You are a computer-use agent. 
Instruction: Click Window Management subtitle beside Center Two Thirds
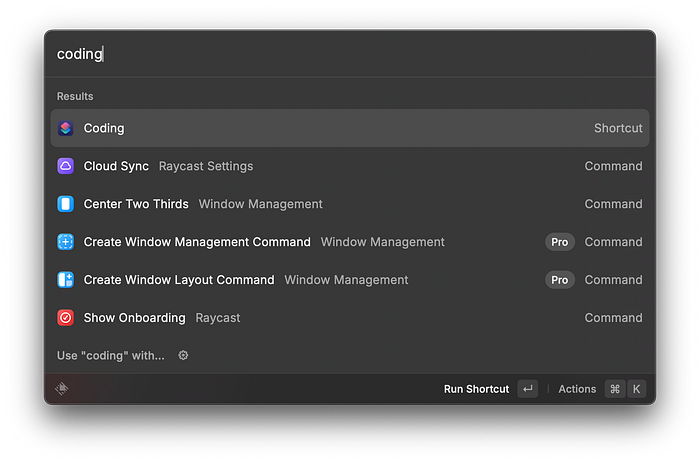tap(260, 204)
